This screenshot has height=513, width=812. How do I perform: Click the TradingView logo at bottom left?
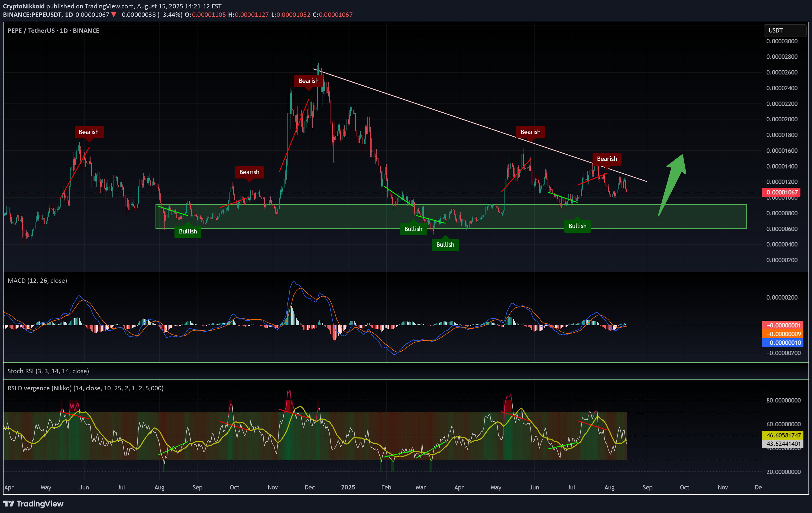[33, 504]
